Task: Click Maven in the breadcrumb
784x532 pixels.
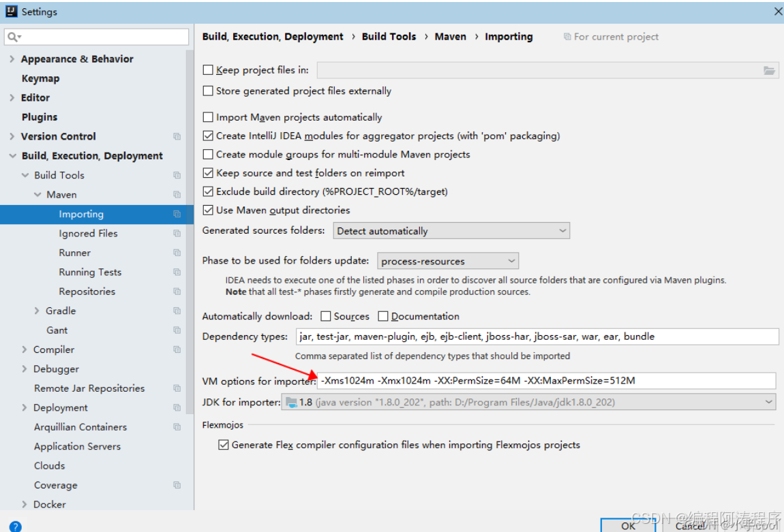Action: pos(450,37)
